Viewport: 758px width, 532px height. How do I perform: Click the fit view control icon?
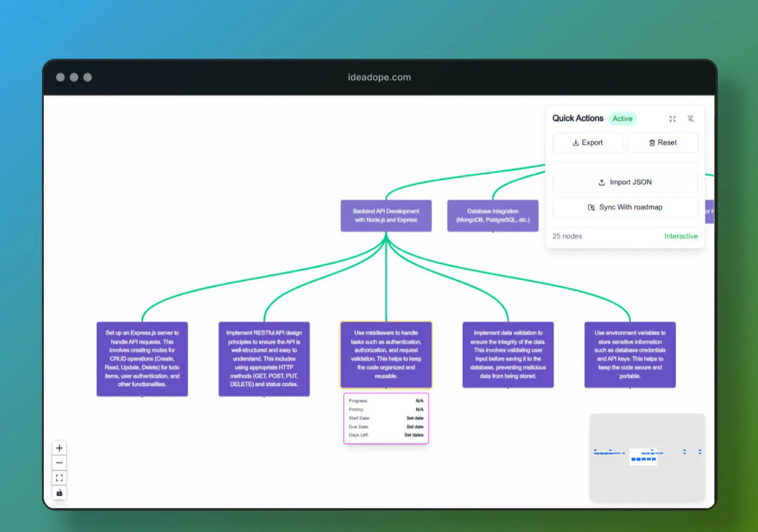point(59,478)
